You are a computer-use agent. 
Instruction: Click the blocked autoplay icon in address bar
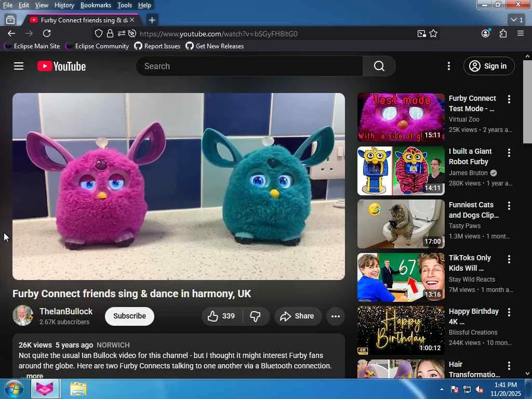(132, 34)
